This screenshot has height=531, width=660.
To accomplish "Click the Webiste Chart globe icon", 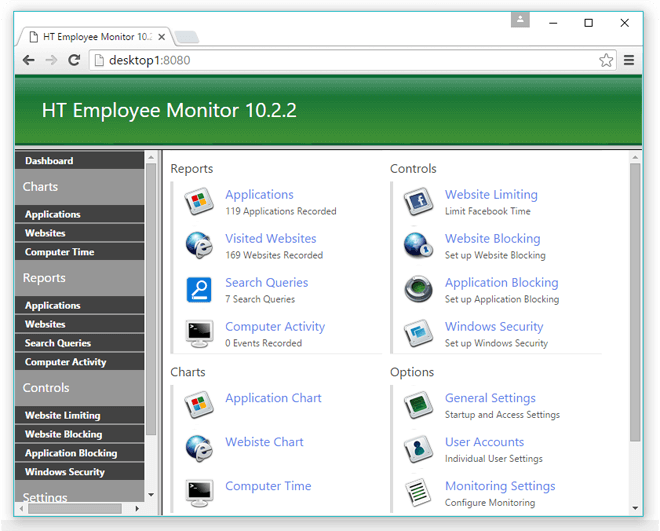I will (199, 449).
